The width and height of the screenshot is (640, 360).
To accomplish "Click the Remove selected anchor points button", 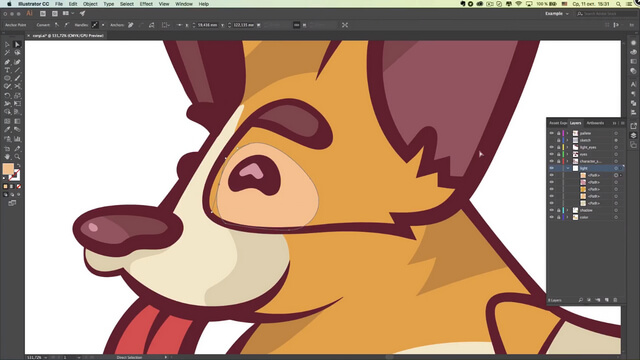I will click(131, 25).
